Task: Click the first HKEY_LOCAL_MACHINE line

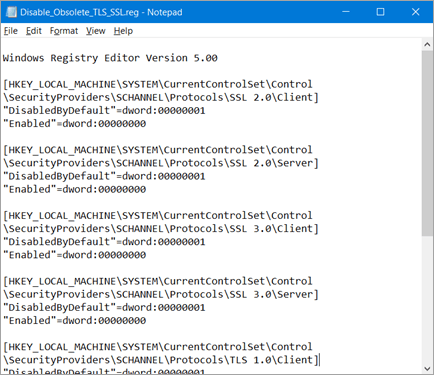Action: (158, 84)
